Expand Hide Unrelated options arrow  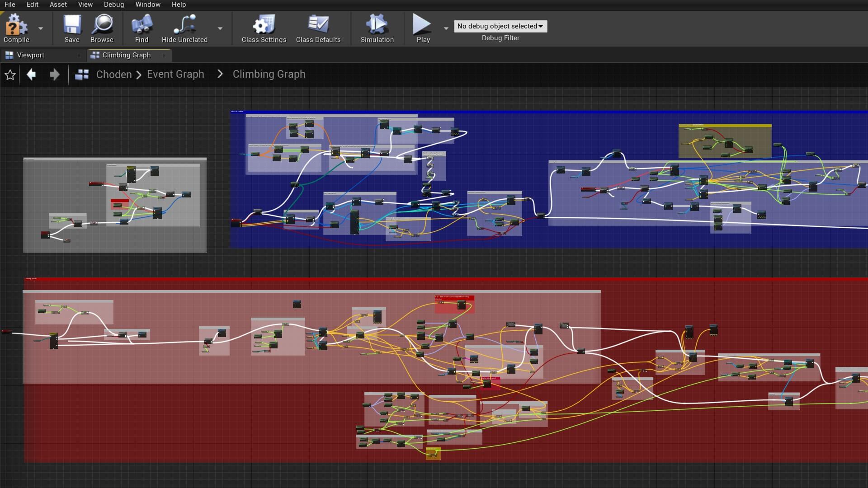(x=220, y=28)
